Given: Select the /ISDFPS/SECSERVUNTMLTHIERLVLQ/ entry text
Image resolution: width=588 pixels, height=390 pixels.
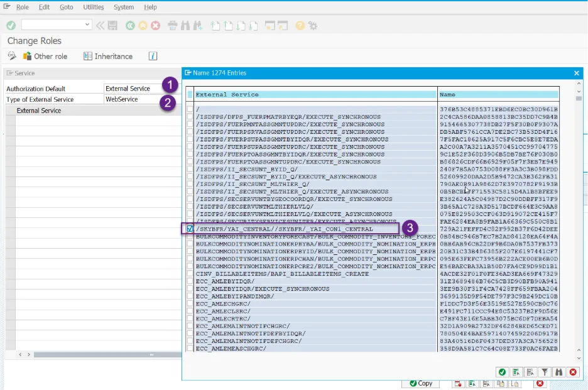Looking at the screenshot, I should coord(254,207).
